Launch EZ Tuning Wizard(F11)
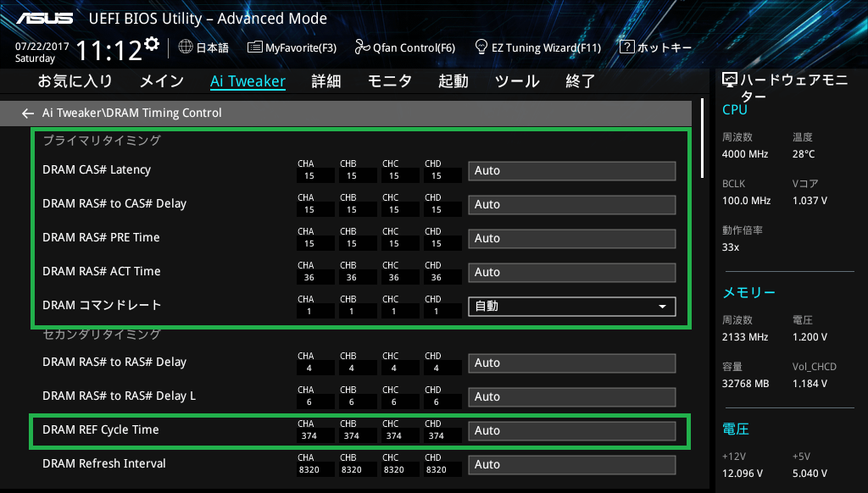Viewport: 868px width, 493px height. point(547,47)
